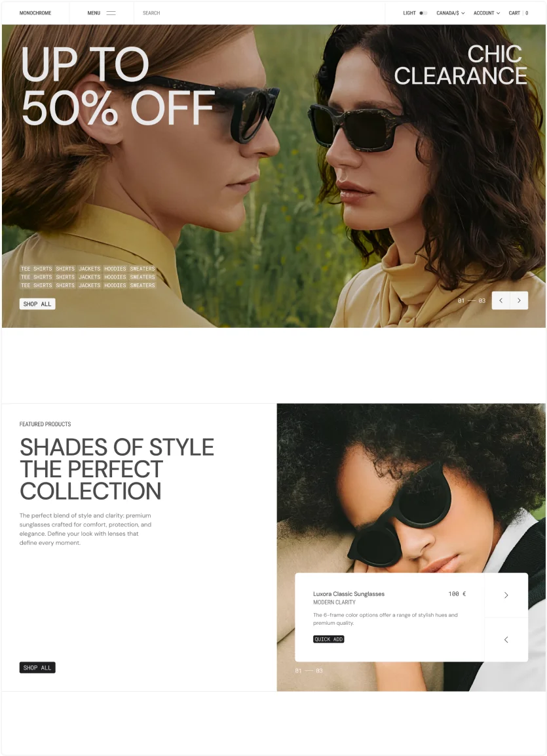The image size is (547, 756).
Task: Click the Search field
Action: click(259, 13)
